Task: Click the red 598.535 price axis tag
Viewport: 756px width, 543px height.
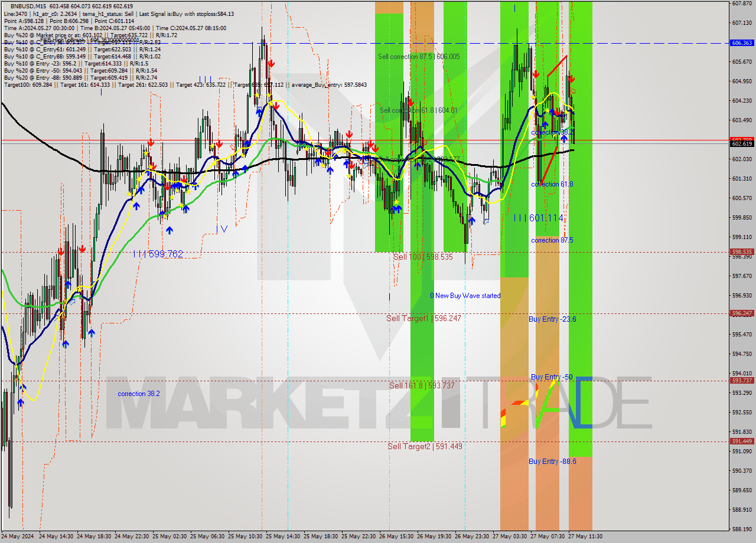Action: point(742,251)
